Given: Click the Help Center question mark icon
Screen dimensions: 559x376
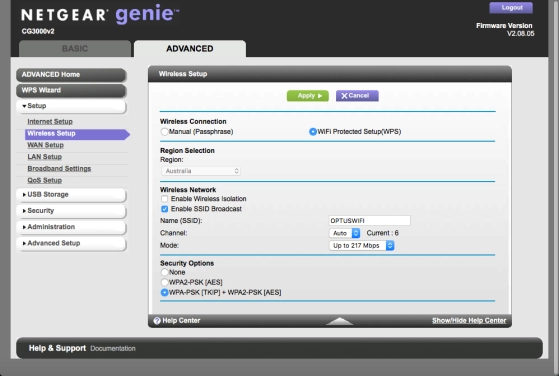Looking at the screenshot, I should tap(157, 321).
